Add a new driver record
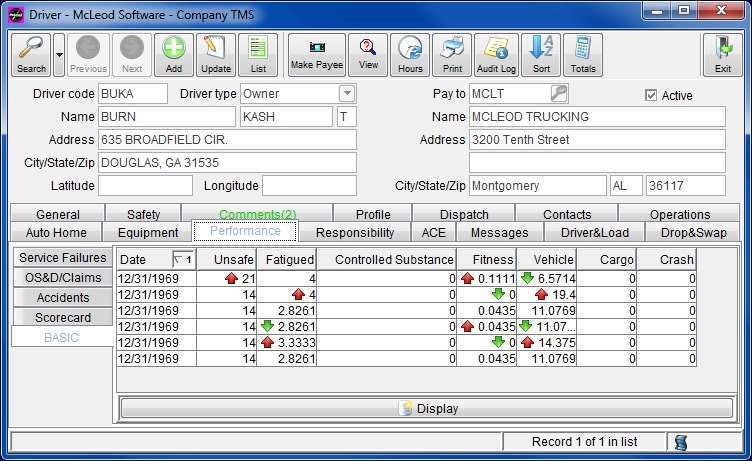 (x=174, y=55)
